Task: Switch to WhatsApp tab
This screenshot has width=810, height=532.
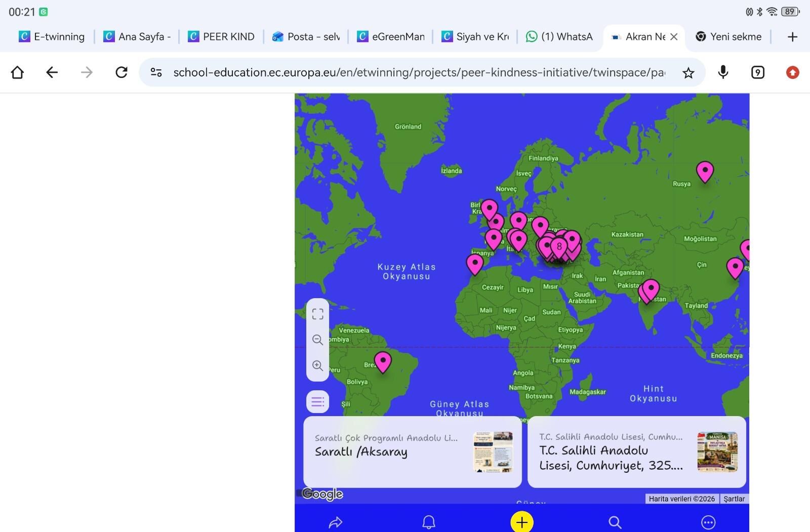Action: [x=559, y=36]
